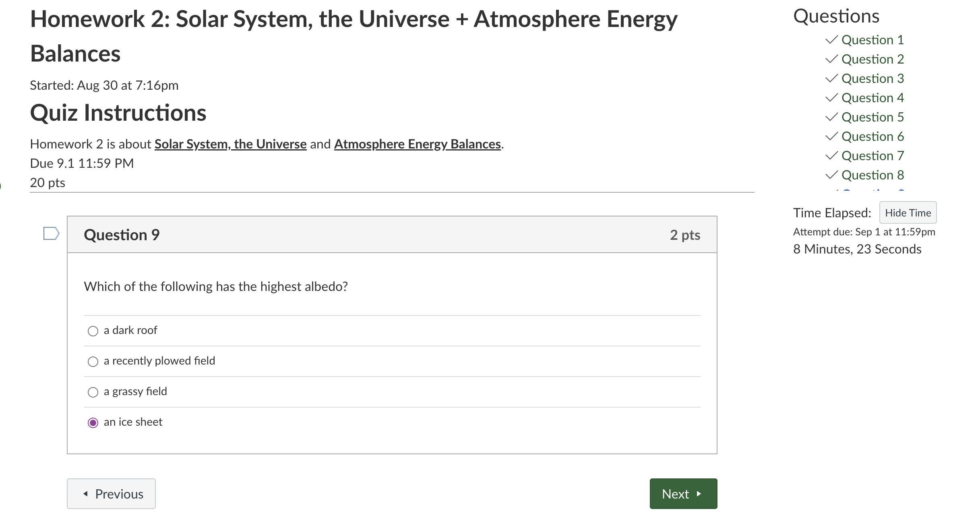This screenshot has height=511, width=980.
Task: Open Question 2 from the Questions list
Action: point(872,59)
